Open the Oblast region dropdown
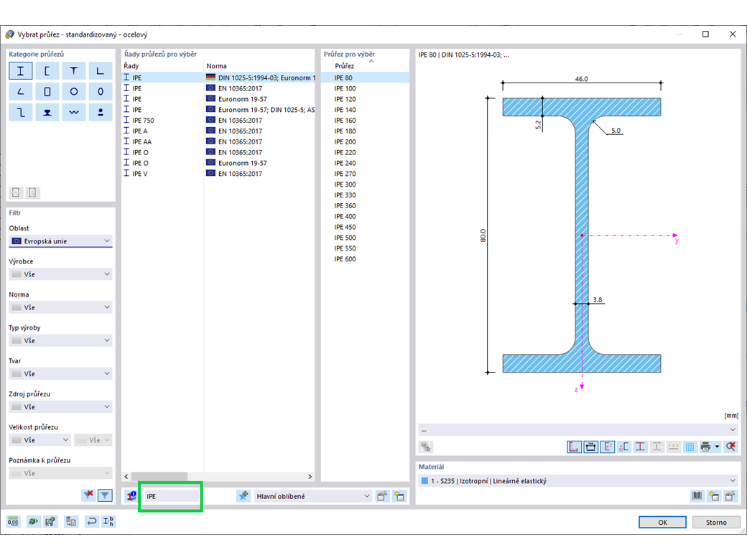 [x=60, y=241]
